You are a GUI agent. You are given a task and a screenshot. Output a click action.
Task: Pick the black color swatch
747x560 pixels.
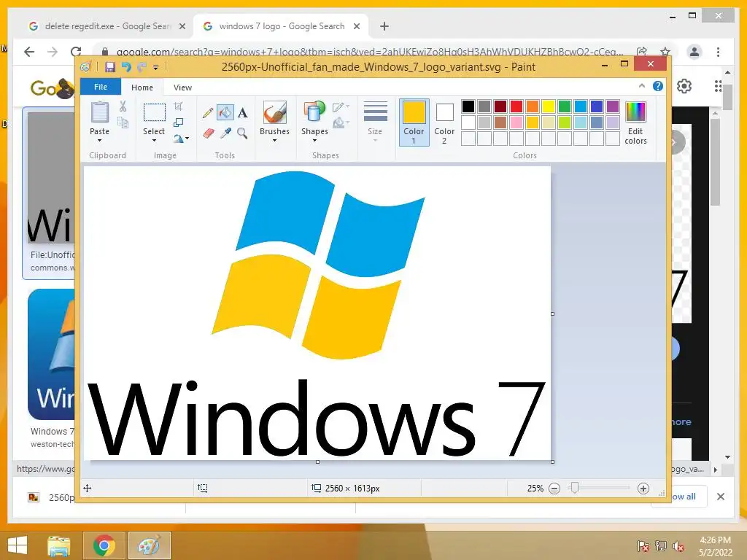tap(468, 106)
